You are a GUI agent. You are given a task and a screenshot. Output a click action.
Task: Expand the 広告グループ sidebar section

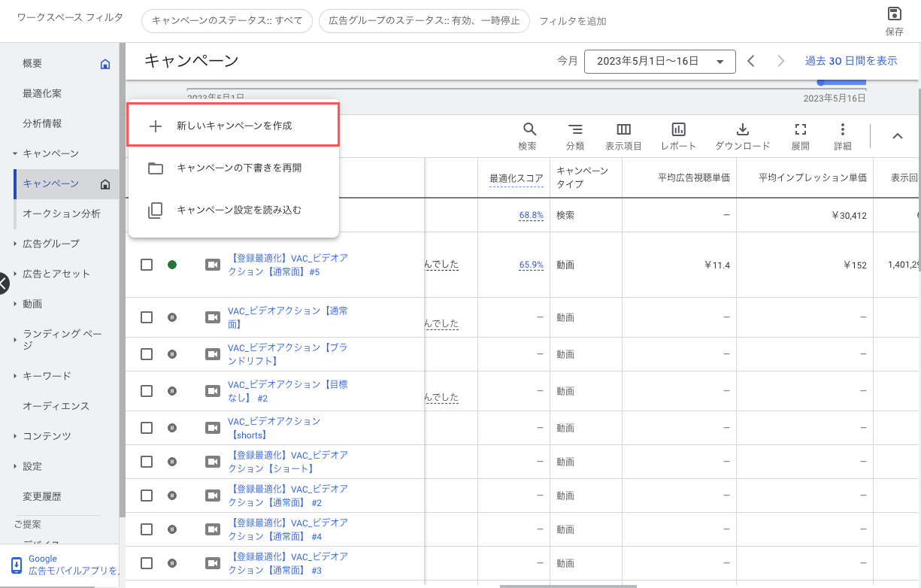(50, 244)
